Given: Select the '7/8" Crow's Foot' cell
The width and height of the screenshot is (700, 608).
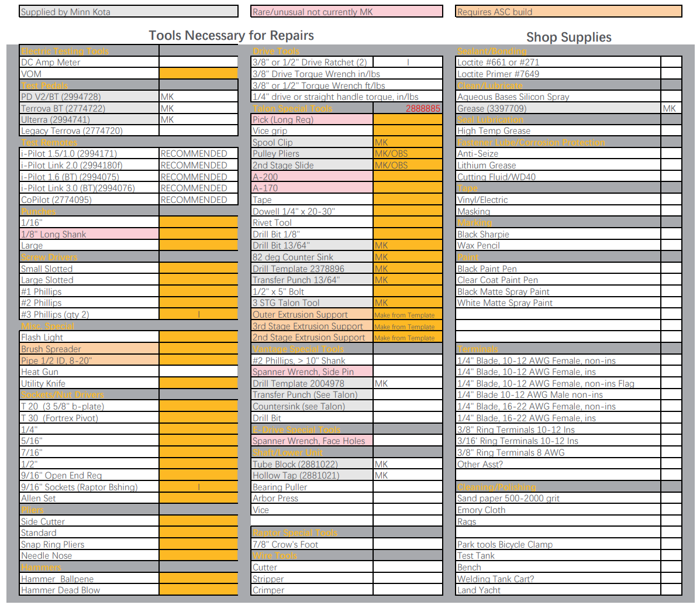Looking at the screenshot, I should point(312,544).
